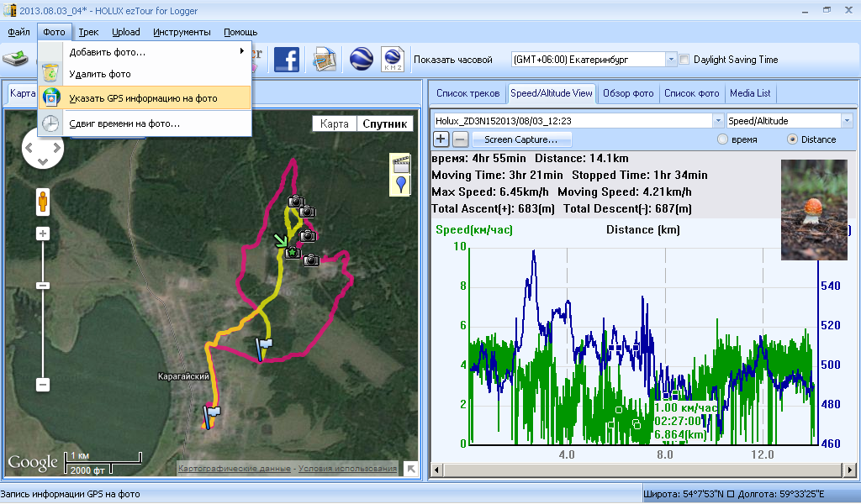This screenshot has width=861, height=504.
Task: Switch map to Спутник view
Action: (x=384, y=123)
